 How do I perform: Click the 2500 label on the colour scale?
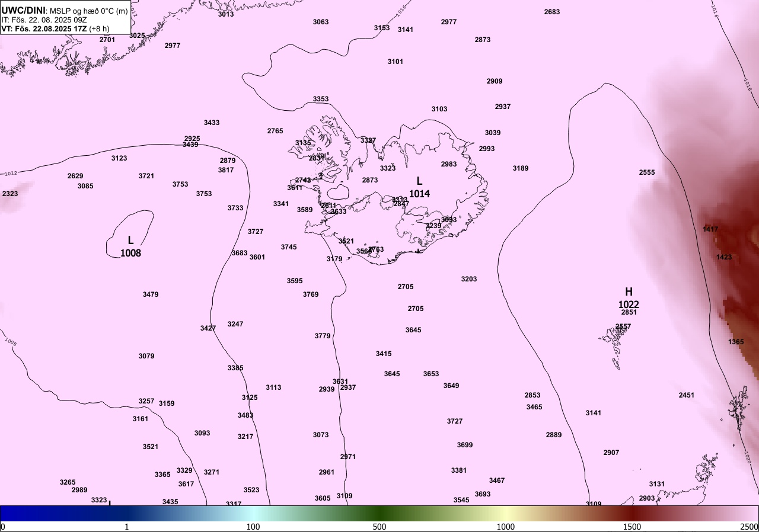coord(749,527)
